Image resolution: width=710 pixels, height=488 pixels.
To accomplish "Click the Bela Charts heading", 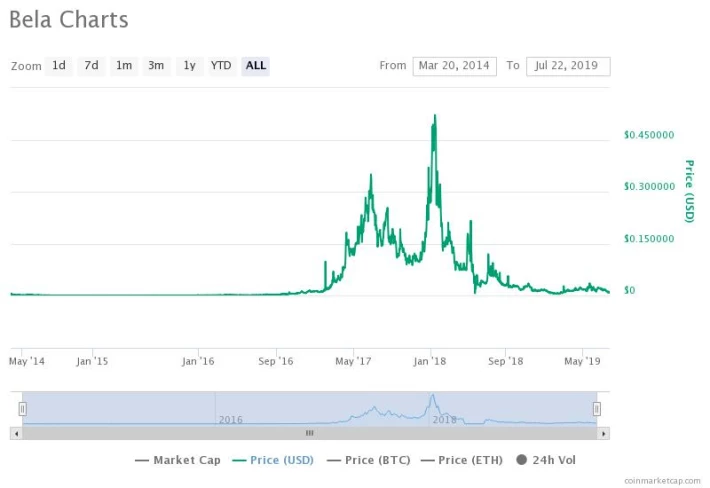I will coord(69,20).
